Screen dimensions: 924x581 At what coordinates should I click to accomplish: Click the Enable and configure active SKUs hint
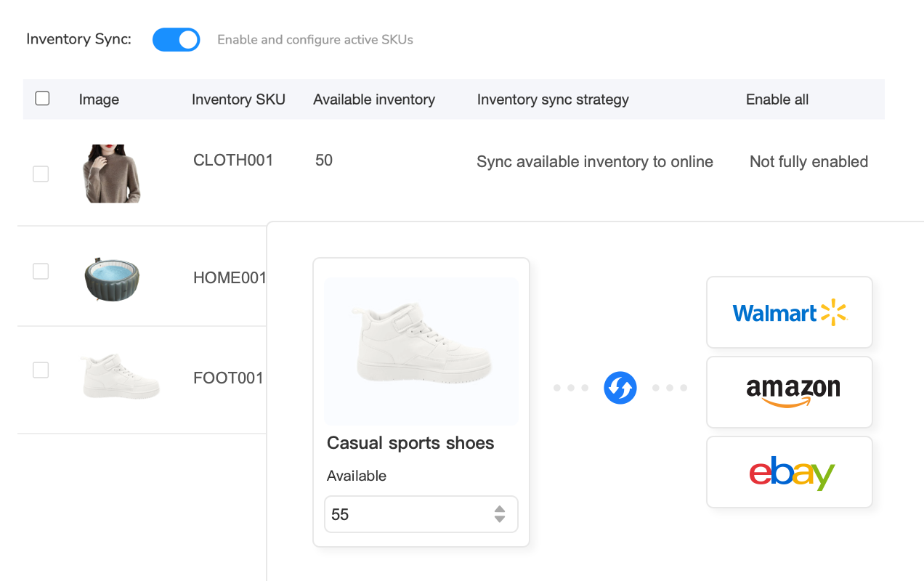315,40
